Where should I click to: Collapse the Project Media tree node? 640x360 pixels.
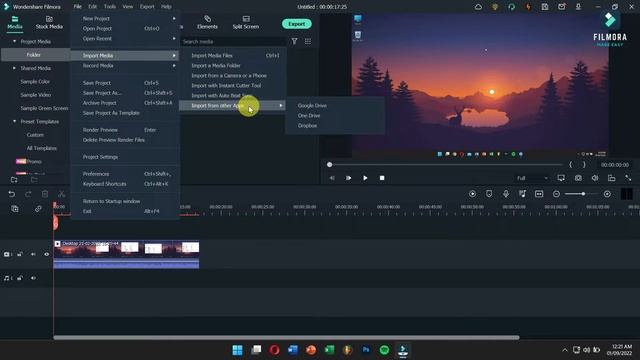15,42
